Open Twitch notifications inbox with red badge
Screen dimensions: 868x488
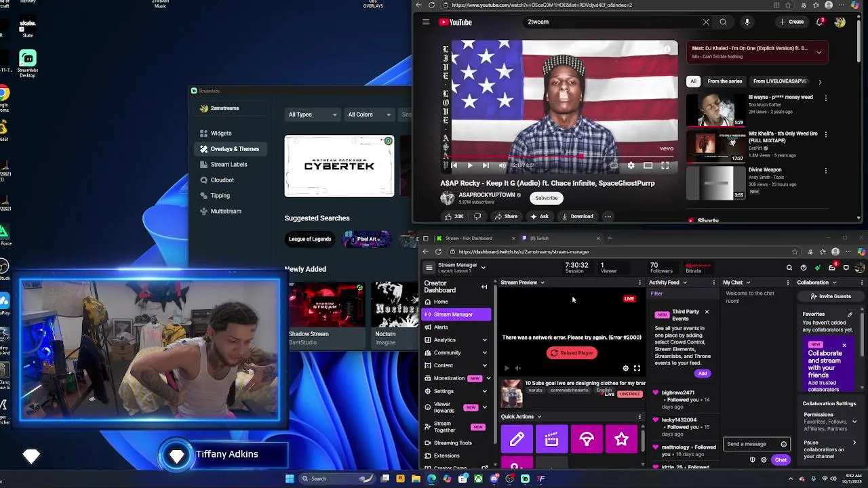click(x=832, y=267)
